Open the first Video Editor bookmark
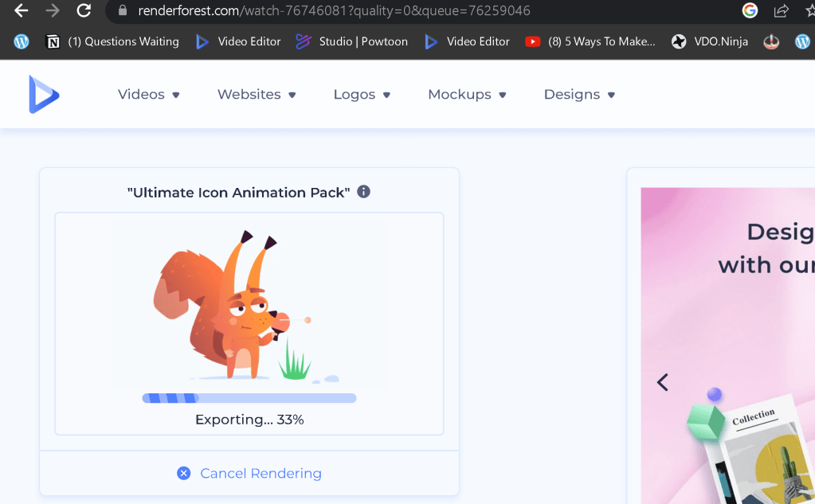The width and height of the screenshot is (815, 504). (238, 41)
